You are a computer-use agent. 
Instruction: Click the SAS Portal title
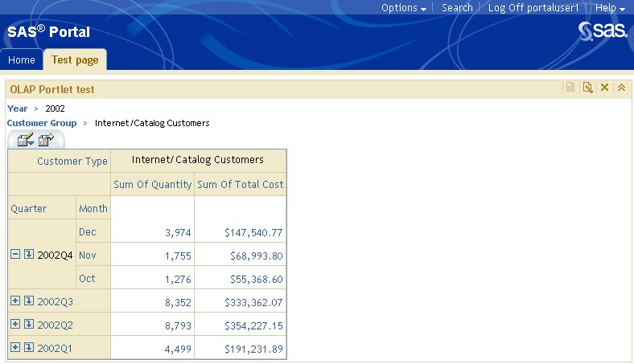(48, 31)
